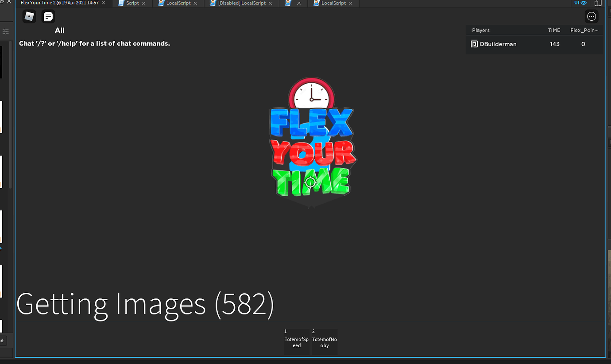The width and height of the screenshot is (611, 364).
Task: Click OBuilderman's player badge icon
Action: click(474, 44)
